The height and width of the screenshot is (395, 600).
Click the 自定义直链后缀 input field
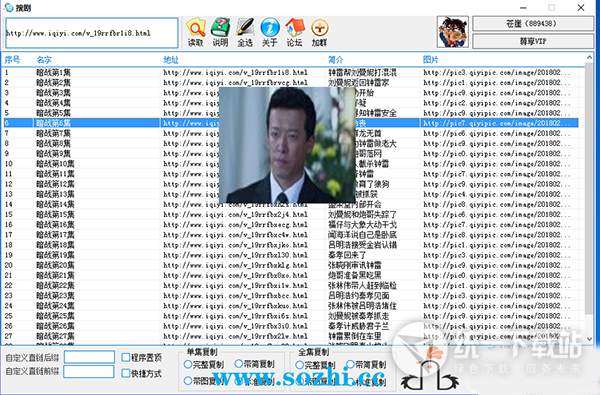(x=89, y=357)
